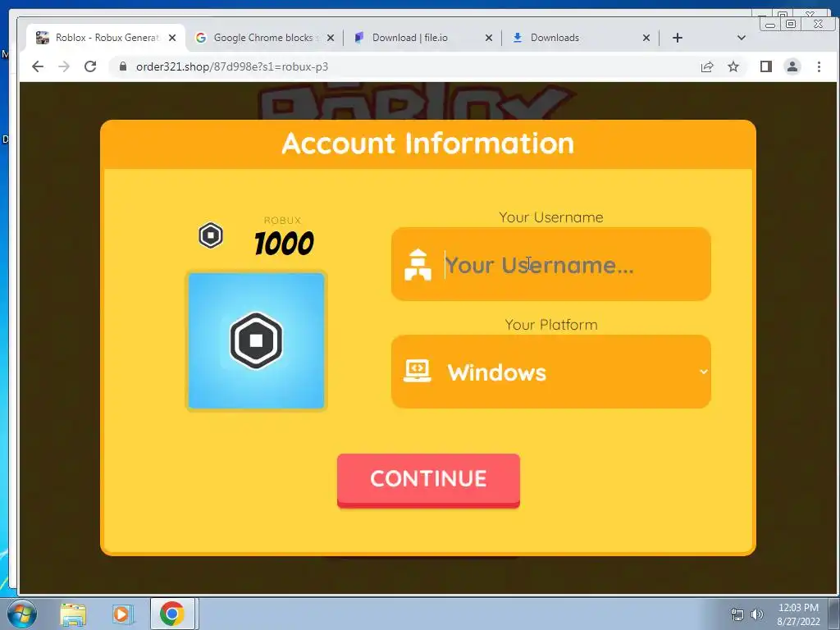Open the Chrome profile avatar menu

(792, 66)
